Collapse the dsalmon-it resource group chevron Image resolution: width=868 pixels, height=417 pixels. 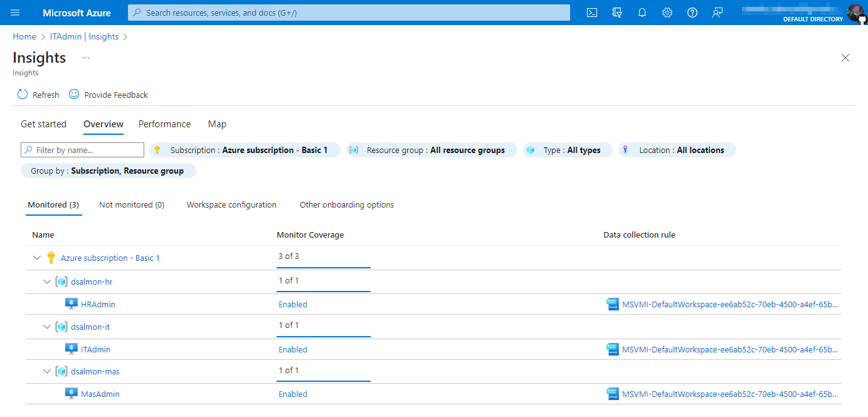coord(47,327)
